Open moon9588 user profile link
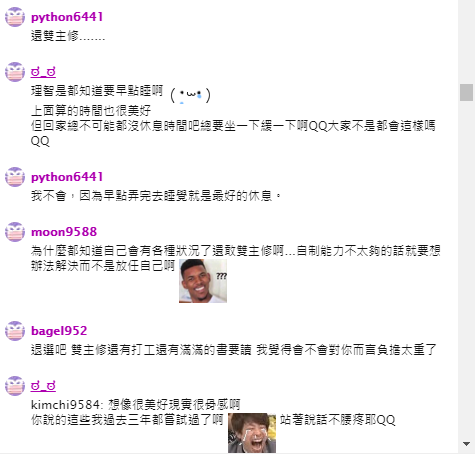Screen dimensions: 475x457 tap(64, 232)
